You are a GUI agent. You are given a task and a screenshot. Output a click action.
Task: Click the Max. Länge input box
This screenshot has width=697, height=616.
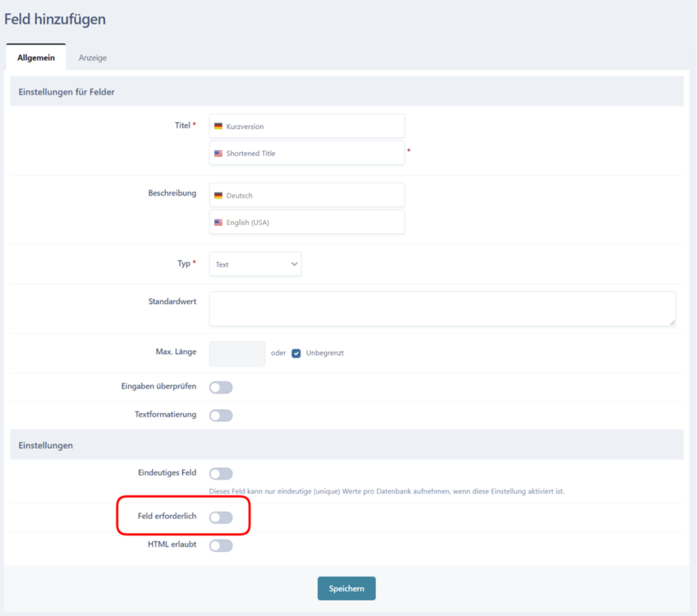pyautogui.click(x=237, y=353)
